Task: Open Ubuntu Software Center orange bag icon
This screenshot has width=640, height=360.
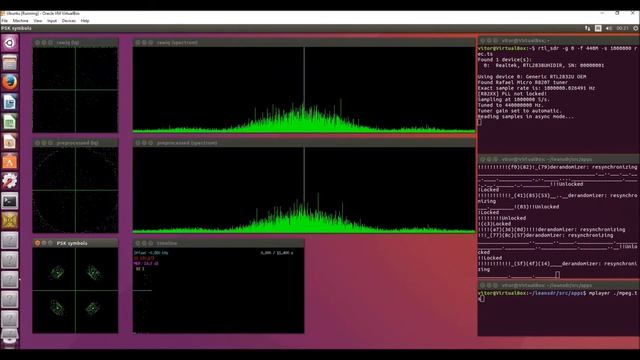Action: [x=9, y=161]
